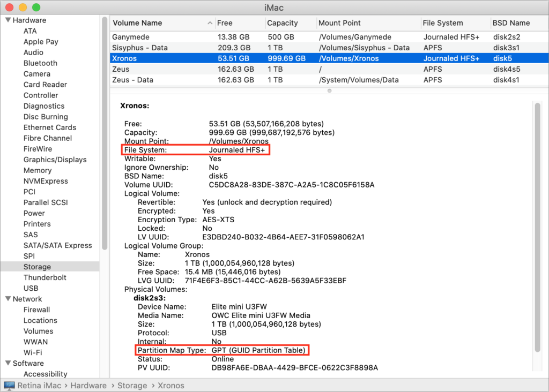Click the details pane vertical scrollbar

(x=537, y=225)
